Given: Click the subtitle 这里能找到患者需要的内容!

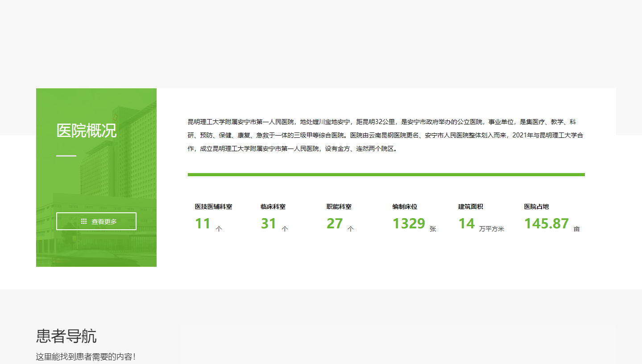Looking at the screenshot, I should pyautogui.click(x=86, y=357).
